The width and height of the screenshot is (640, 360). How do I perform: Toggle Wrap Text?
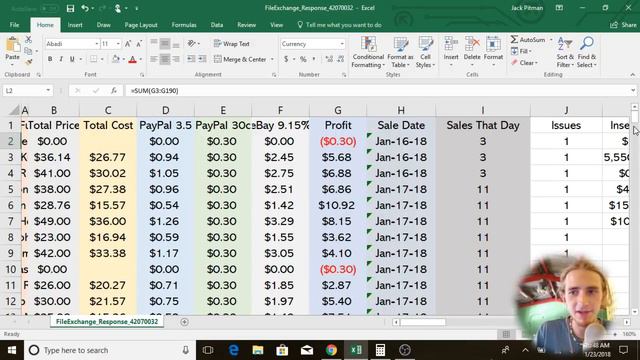pos(231,44)
